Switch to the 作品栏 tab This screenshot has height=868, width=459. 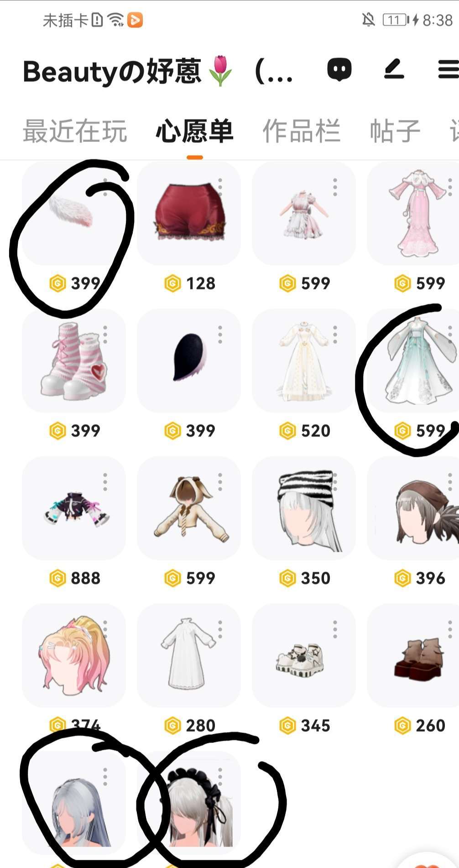(x=302, y=131)
